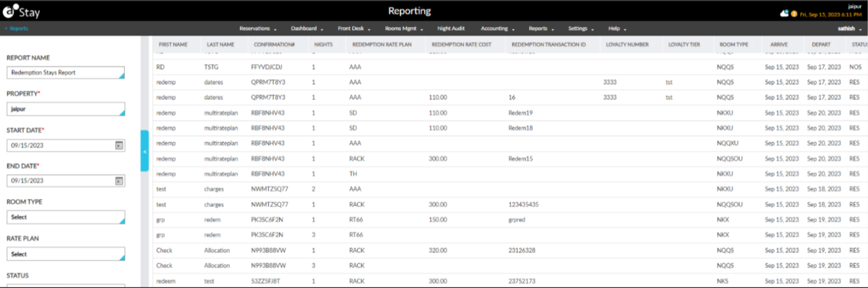Open the Accounting menu

[x=497, y=29]
